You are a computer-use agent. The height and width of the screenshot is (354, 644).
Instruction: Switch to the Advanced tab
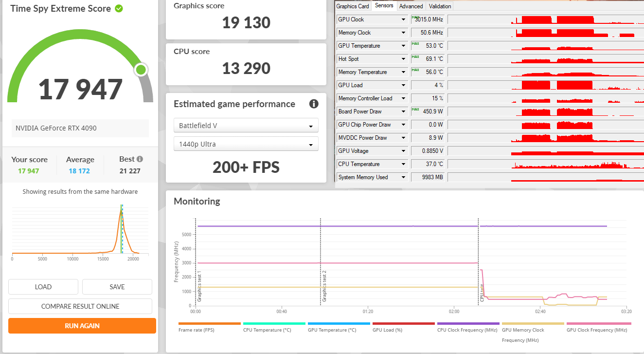point(411,6)
